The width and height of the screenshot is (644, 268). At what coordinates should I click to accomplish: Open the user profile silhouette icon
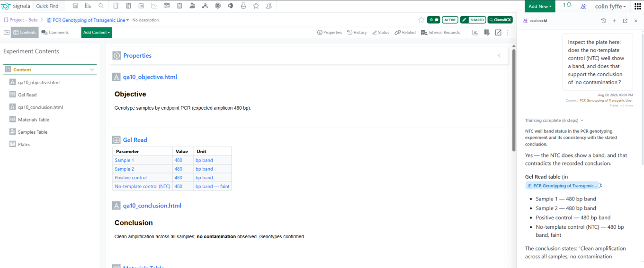[x=269, y=6]
